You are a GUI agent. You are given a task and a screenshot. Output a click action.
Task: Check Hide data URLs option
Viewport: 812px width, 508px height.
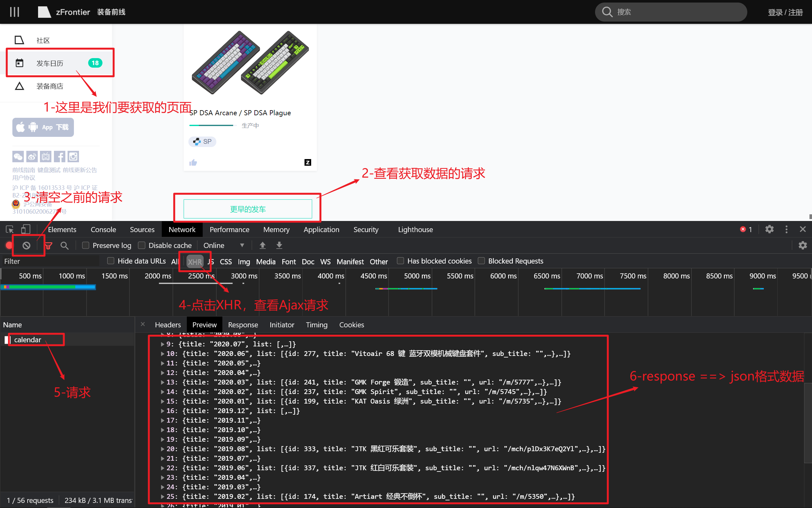click(x=111, y=261)
